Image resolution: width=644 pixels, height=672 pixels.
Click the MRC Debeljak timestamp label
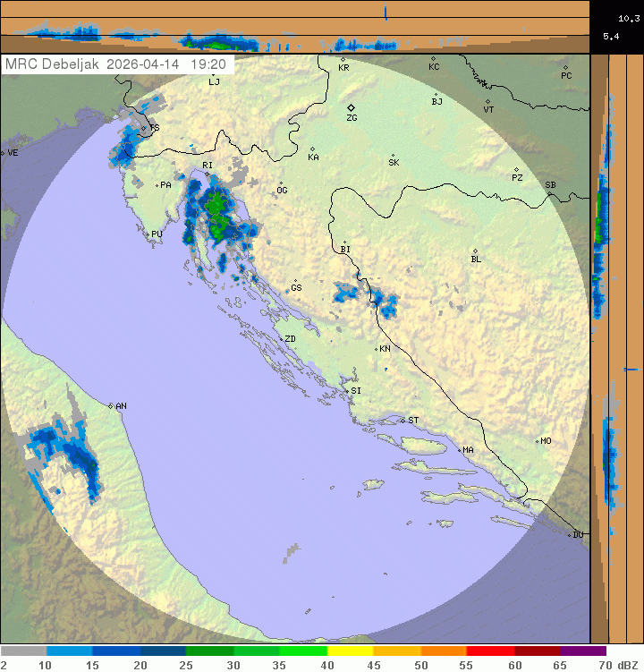pyautogui.click(x=116, y=64)
